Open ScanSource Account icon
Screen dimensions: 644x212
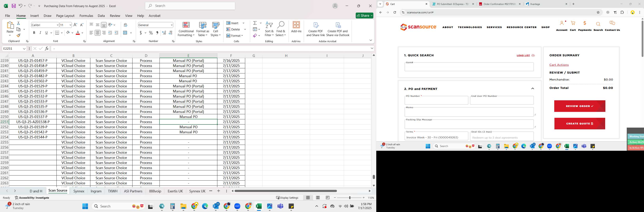[x=562, y=23]
